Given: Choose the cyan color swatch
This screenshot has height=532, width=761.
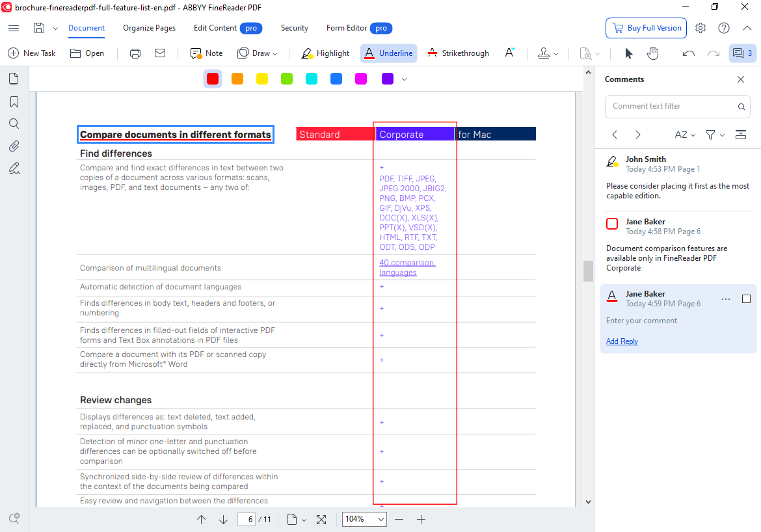Looking at the screenshot, I should [x=312, y=79].
